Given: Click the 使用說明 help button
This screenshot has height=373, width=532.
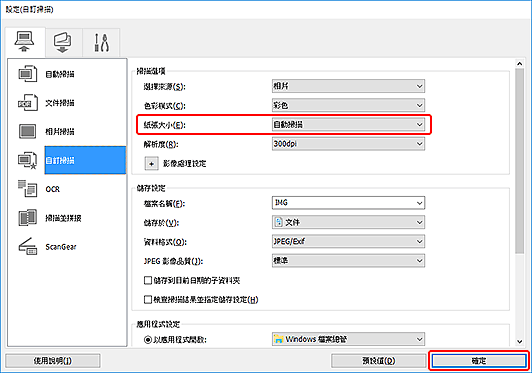Looking at the screenshot, I should click(x=53, y=361).
